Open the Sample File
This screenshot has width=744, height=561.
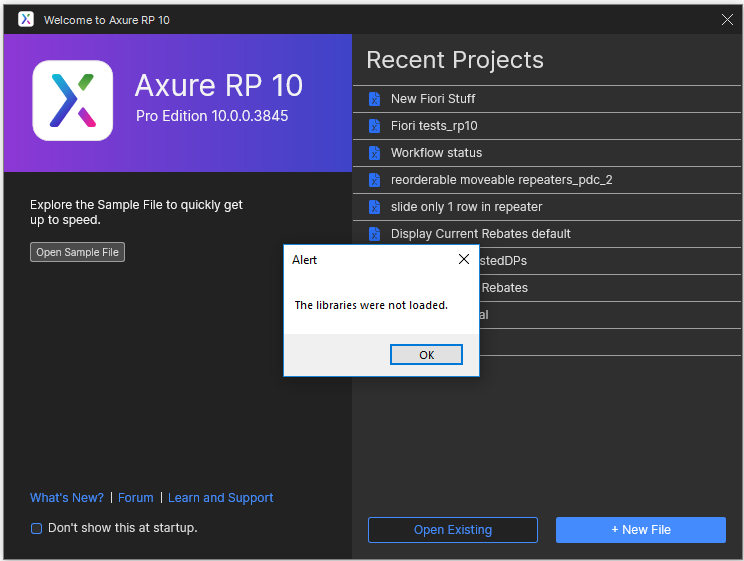tap(77, 252)
